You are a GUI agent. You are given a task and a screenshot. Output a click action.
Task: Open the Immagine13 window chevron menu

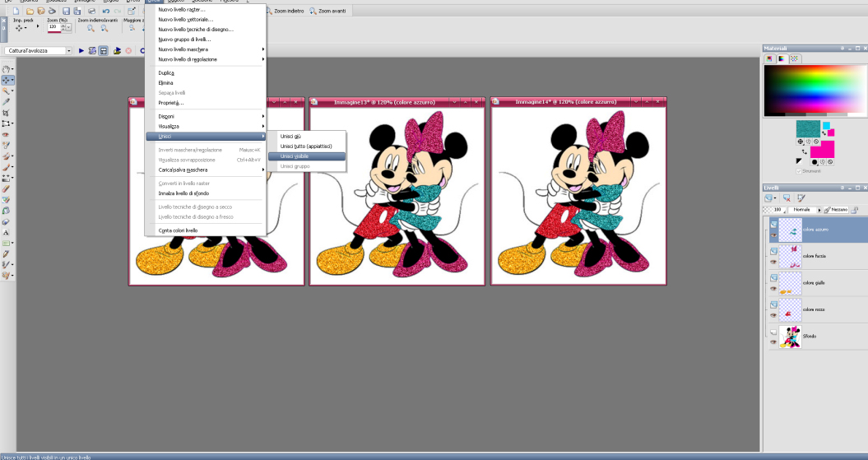coord(454,102)
